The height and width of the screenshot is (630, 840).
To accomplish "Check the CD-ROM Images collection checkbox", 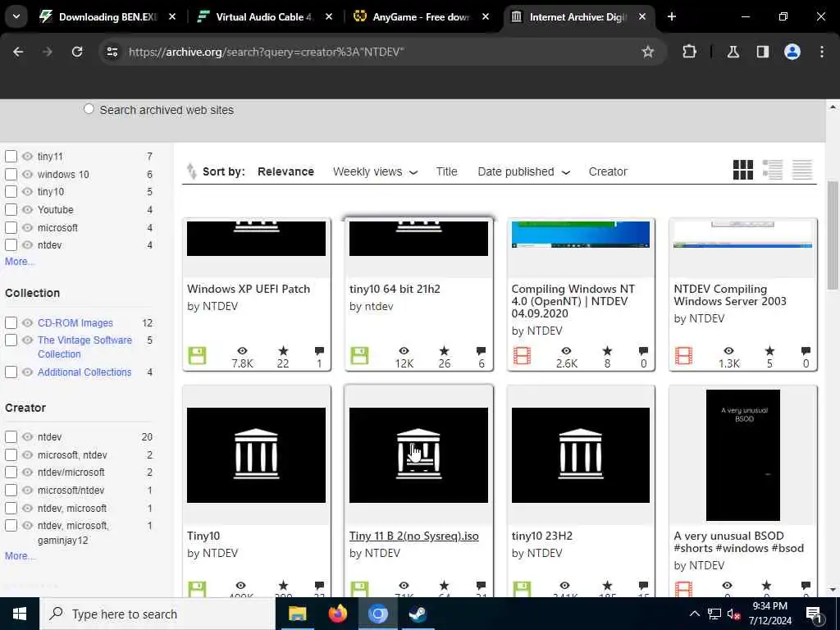I will 11,322.
